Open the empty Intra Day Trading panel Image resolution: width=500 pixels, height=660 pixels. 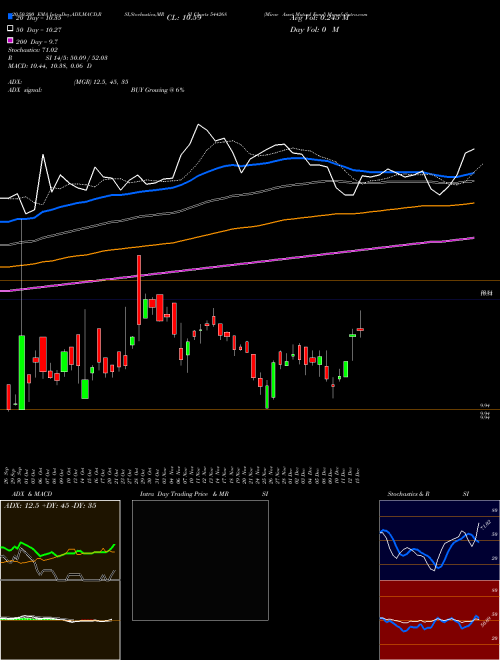[200, 560]
